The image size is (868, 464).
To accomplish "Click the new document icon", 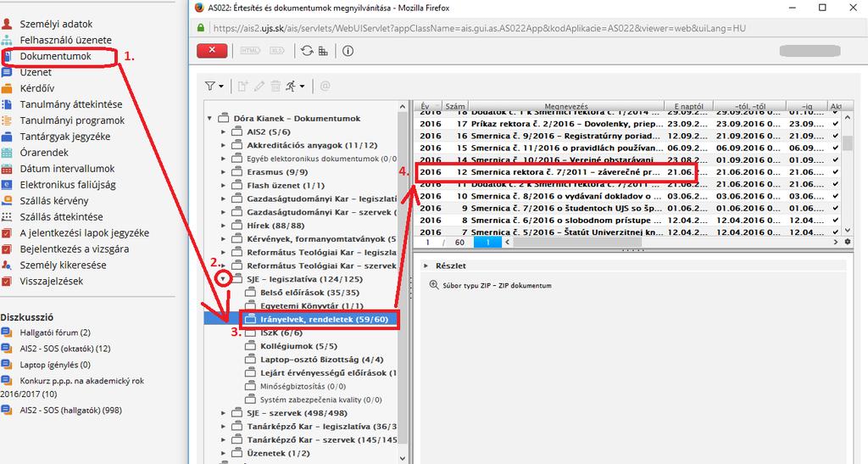I will (242, 87).
